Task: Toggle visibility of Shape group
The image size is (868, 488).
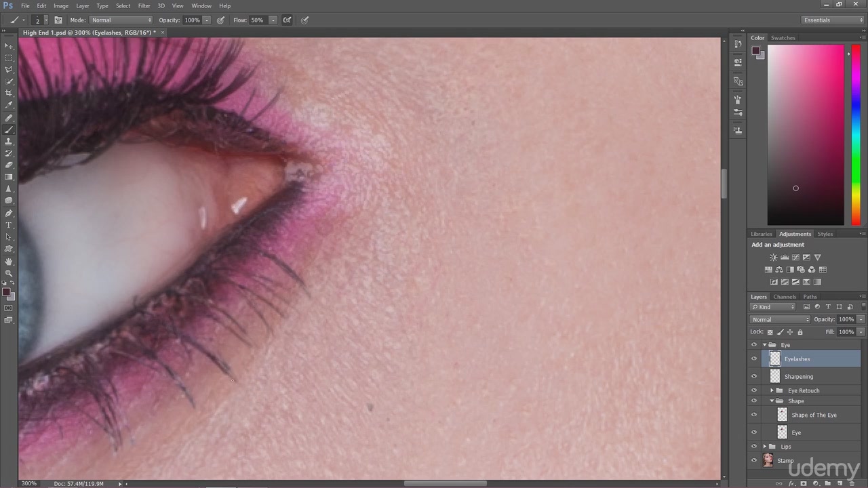Action: pos(754,401)
